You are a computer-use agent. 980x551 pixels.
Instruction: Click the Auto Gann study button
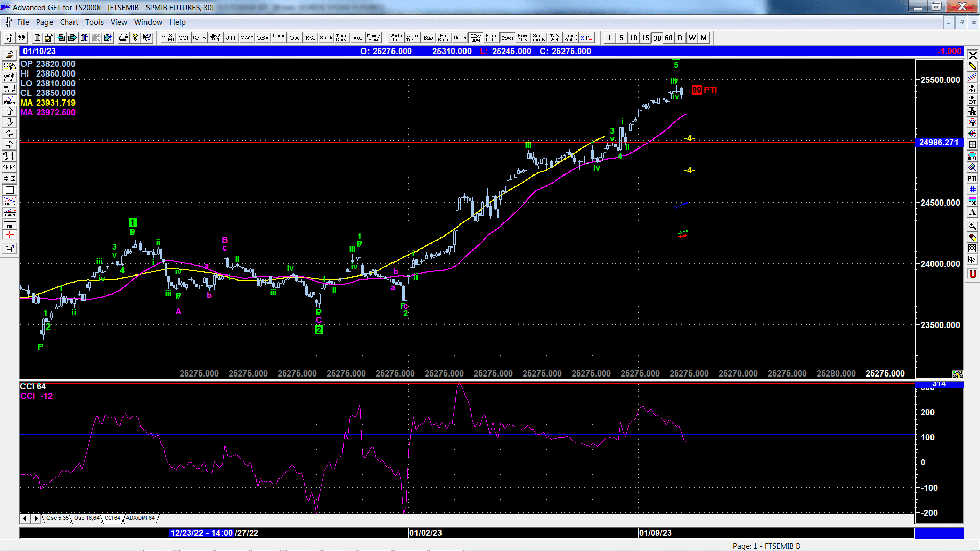point(397,38)
